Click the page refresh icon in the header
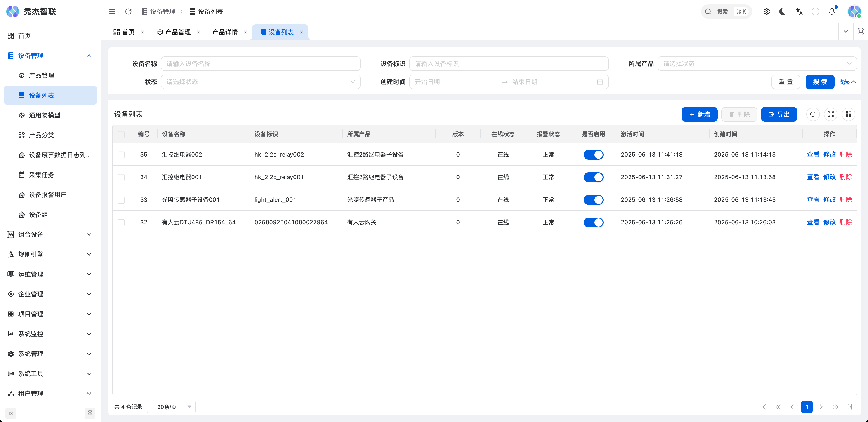868x422 pixels. tap(128, 11)
